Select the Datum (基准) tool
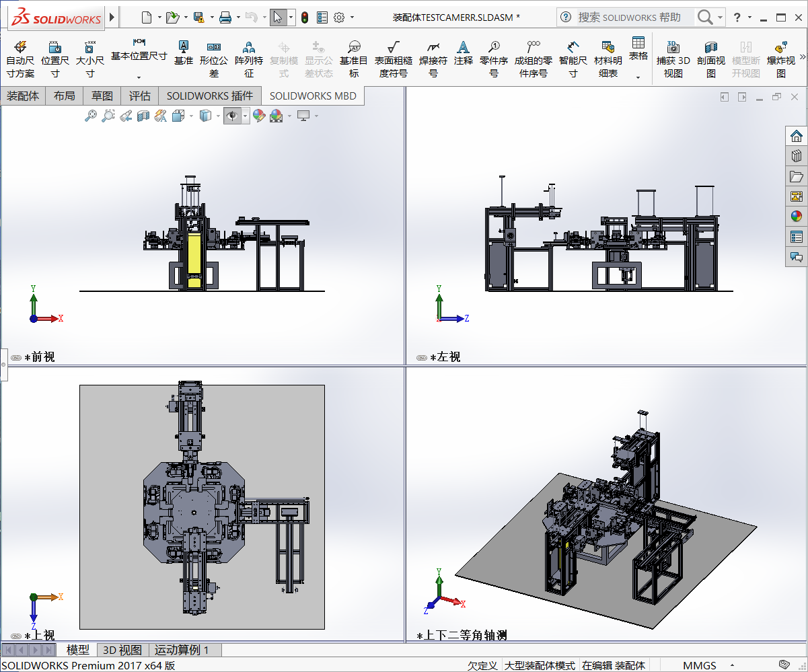The width and height of the screenshot is (808, 672). (183, 52)
